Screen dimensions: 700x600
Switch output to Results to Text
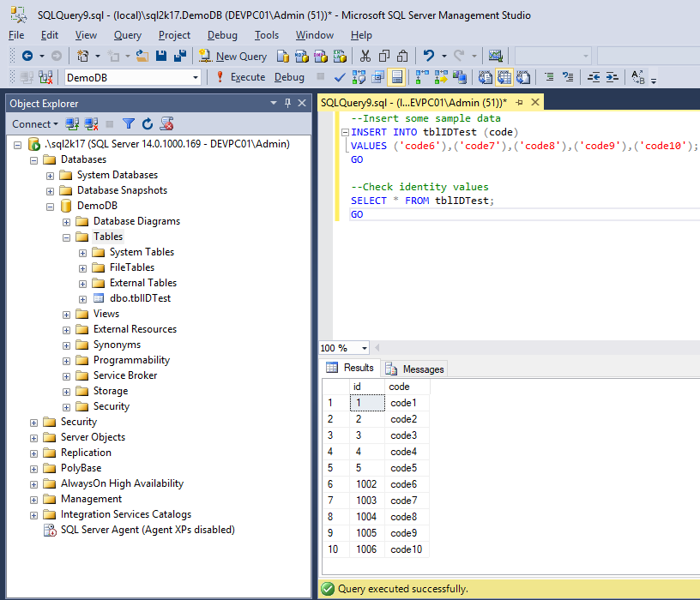[486, 78]
